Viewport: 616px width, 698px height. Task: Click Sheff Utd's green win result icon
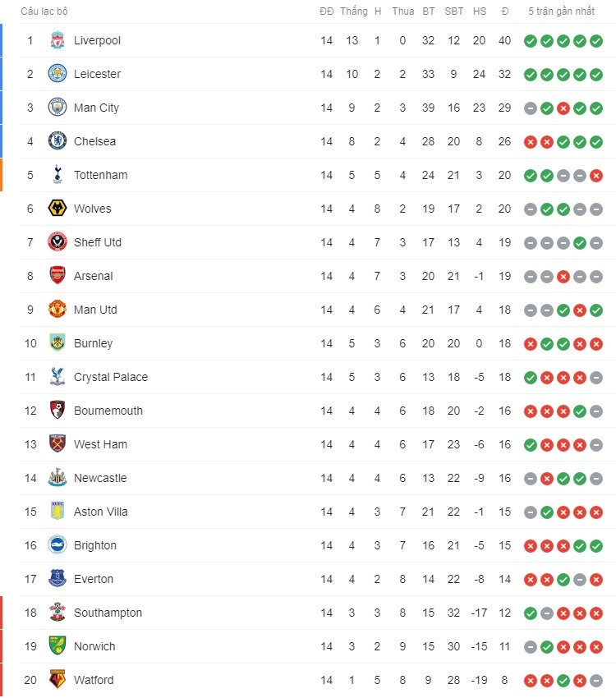point(580,243)
